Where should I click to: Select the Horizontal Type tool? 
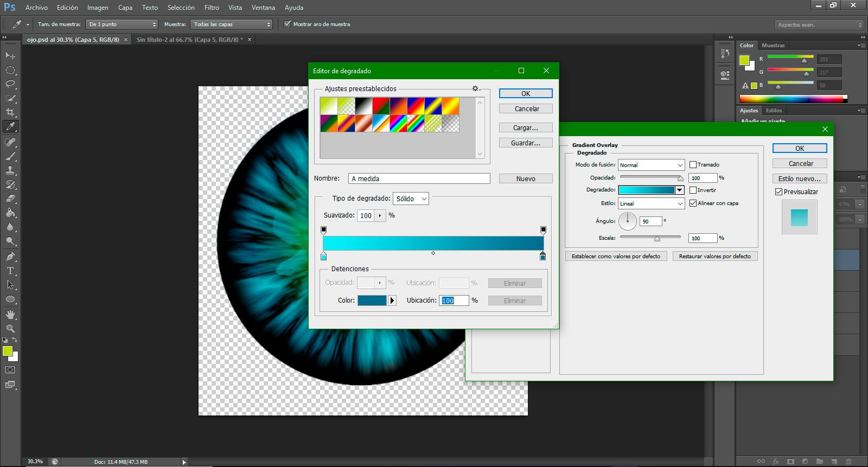click(x=10, y=271)
